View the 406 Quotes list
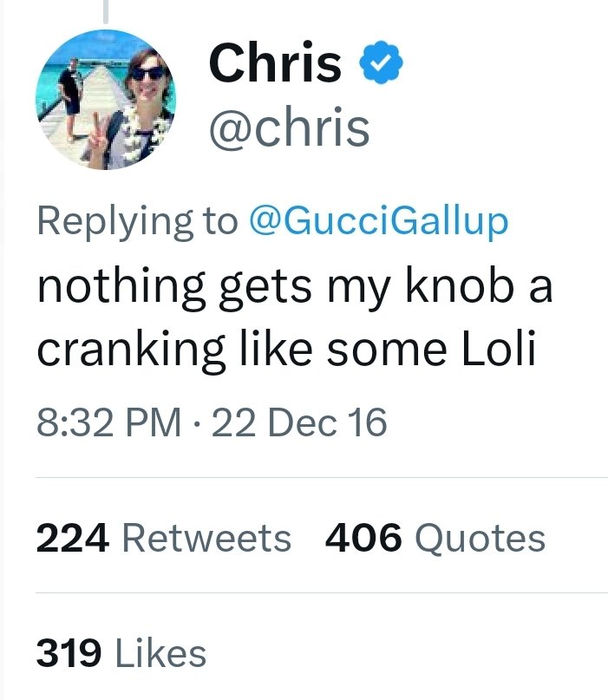Screen dimensions: 608x700 (x=435, y=538)
